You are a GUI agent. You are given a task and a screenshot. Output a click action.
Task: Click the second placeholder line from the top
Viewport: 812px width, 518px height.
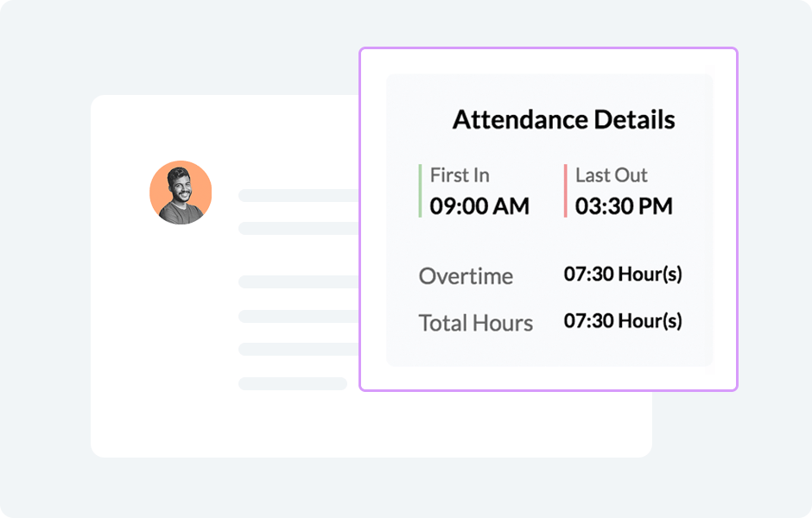pos(298,229)
